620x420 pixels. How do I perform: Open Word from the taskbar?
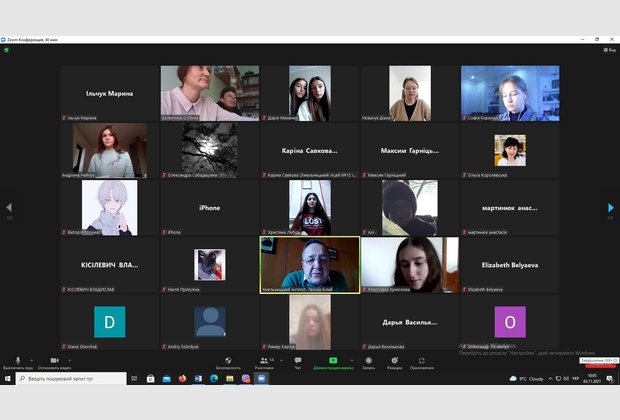click(198, 378)
